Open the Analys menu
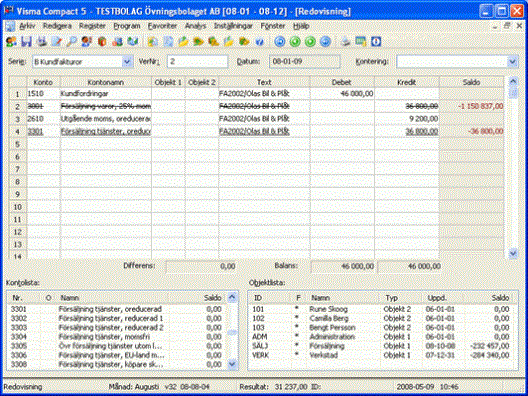This screenshot has height=396, width=528. (195, 26)
